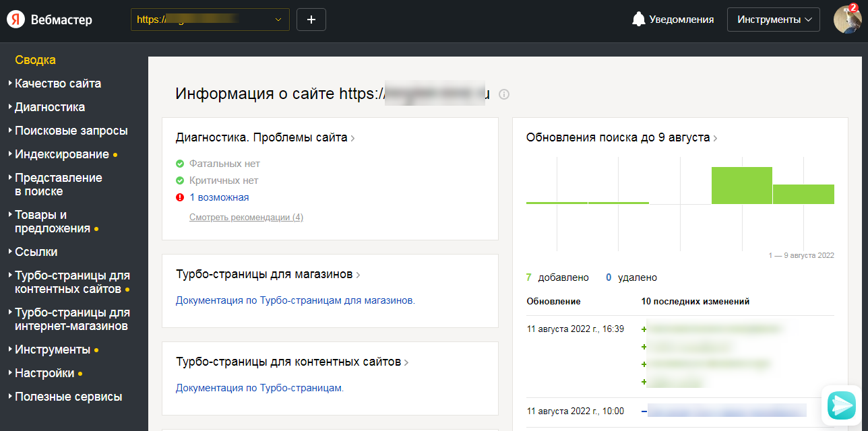868x431 pixels.
Task: Expand Поисковые запросы sidebar section
Action: pos(71,131)
